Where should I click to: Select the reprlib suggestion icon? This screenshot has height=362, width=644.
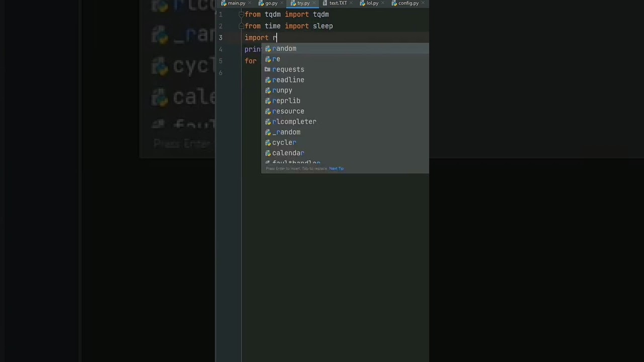[268, 101]
